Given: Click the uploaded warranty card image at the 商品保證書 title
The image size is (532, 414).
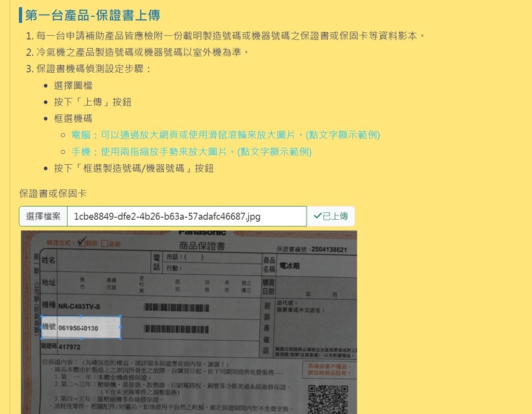Looking at the screenshot, I should pyautogui.click(x=202, y=246).
